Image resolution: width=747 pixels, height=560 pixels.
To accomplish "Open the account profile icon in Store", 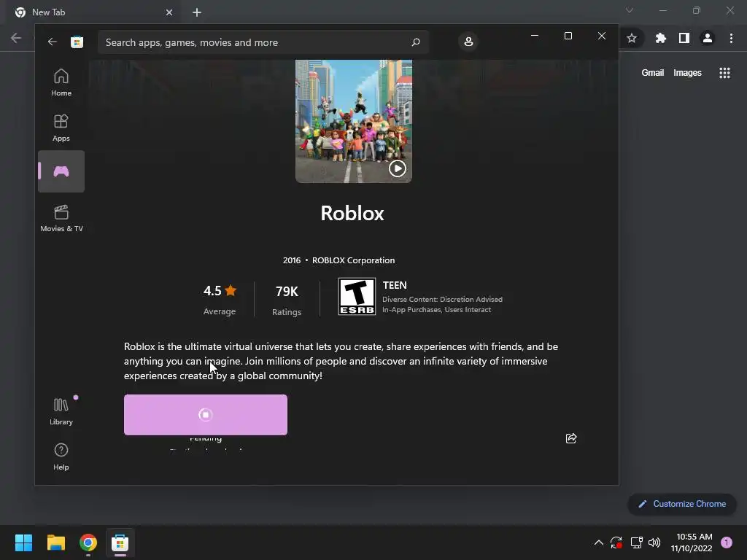I will 468,42.
